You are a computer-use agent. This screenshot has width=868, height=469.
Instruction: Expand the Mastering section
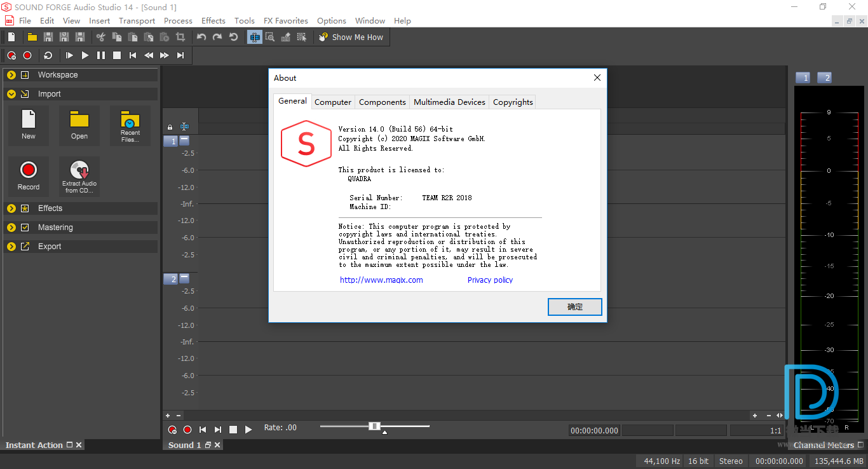(x=11, y=228)
